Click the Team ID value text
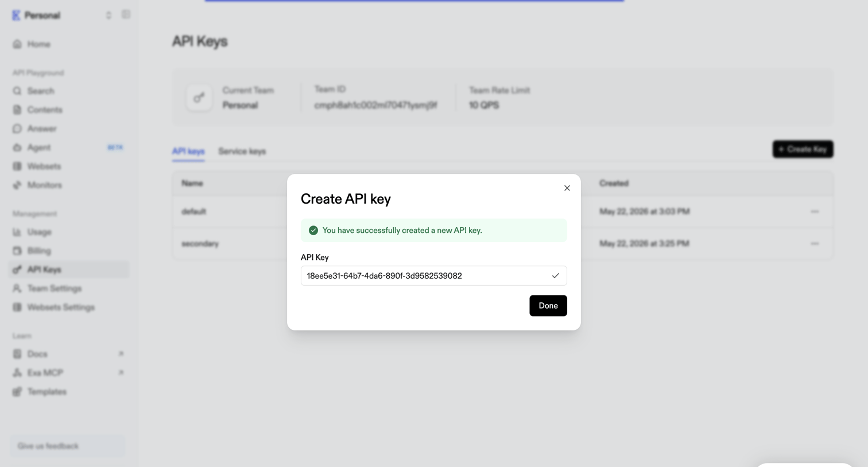868x467 pixels. pos(375,105)
